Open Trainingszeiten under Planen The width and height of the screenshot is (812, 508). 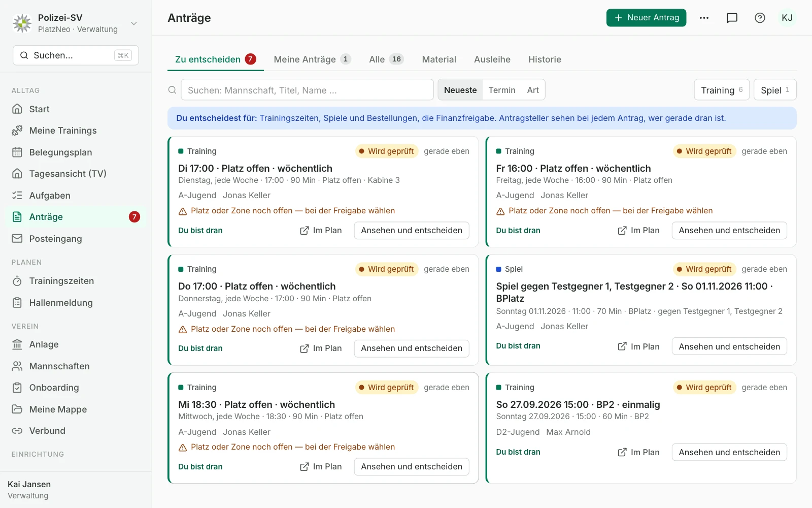pos(76,281)
